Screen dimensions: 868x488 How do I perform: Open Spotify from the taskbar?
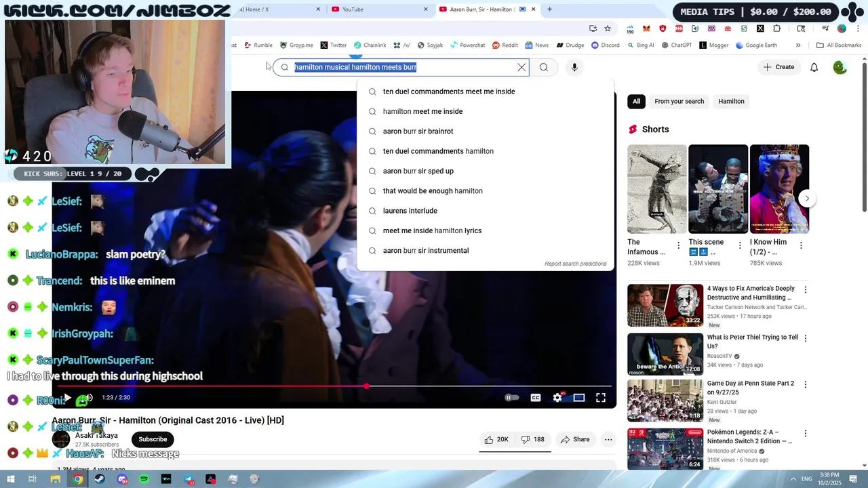click(144, 479)
